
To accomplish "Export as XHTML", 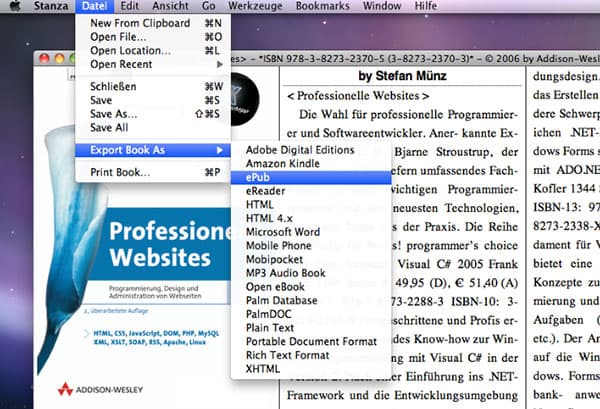I will click(x=311, y=369).
